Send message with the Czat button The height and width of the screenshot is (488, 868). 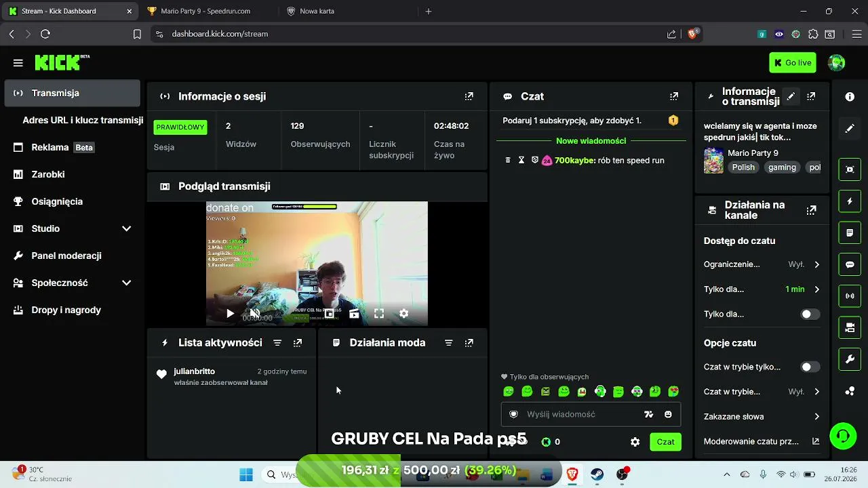[x=665, y=442]
